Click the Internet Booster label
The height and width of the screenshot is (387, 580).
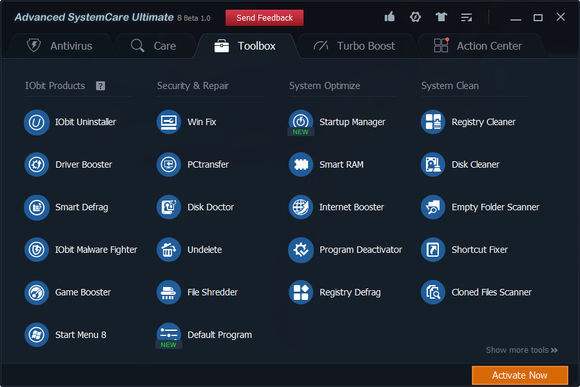pos(352,207)
